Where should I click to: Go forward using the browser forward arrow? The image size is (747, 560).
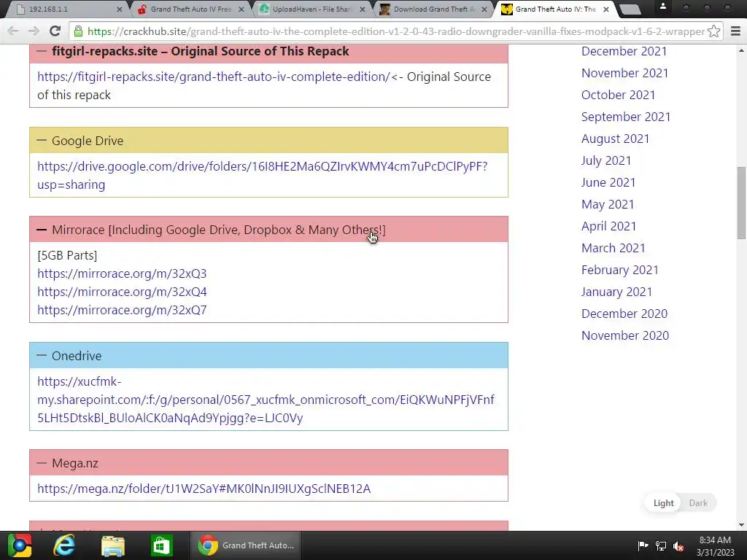click(x=34, y=31)
